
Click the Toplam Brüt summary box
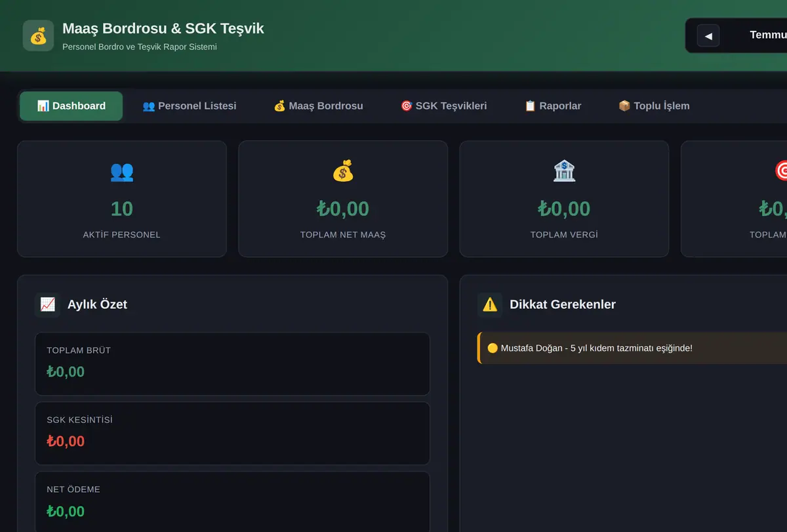coord(232,364)
